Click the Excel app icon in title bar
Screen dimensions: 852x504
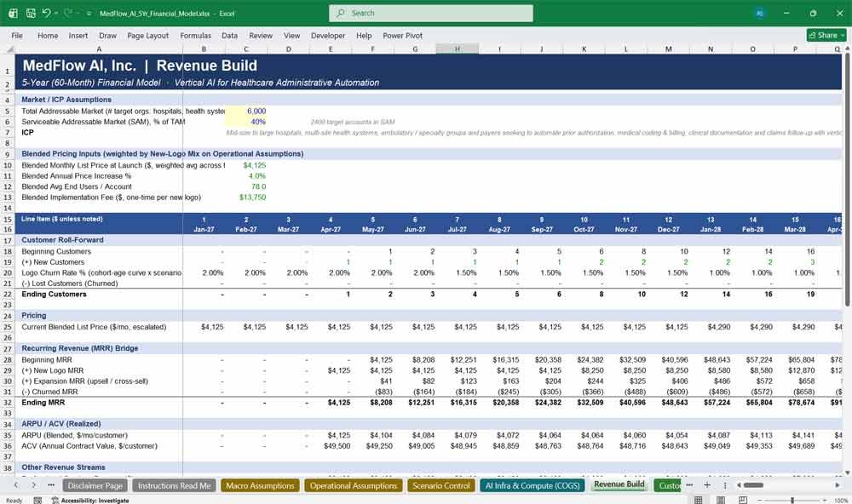coord(13,13)
